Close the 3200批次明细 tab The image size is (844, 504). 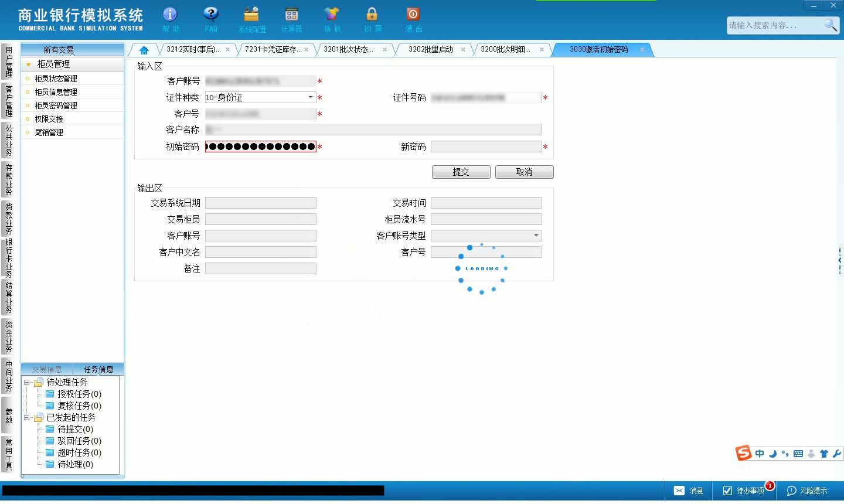coord(542,50)
